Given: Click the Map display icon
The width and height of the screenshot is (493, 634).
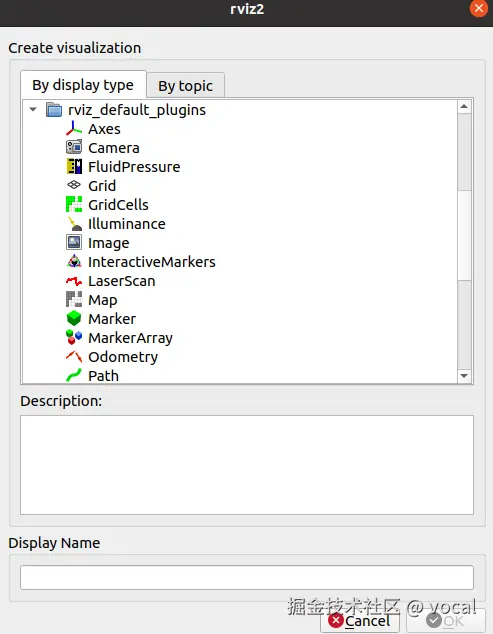Looking at the screenshot, I should click(74, 300).
